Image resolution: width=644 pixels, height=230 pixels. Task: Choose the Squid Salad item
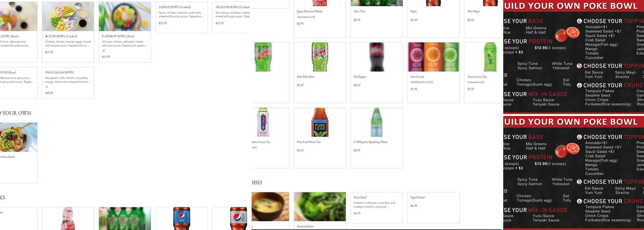point(433,211)
